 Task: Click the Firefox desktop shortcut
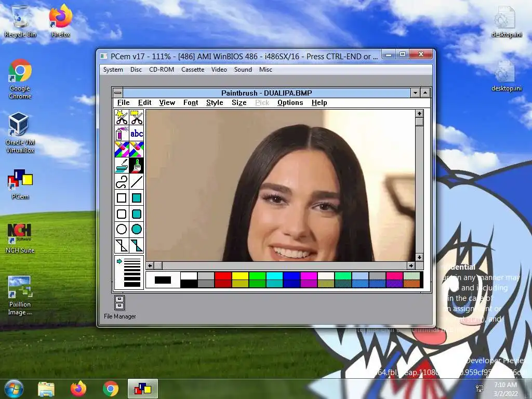tap(61, 21)
